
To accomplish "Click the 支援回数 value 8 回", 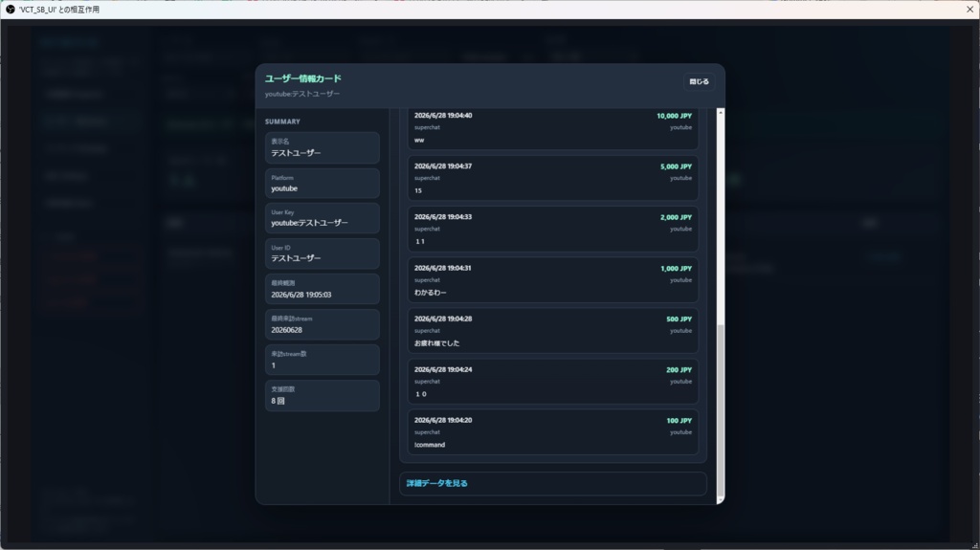I will pyautogui.click(x=278, y=401).
